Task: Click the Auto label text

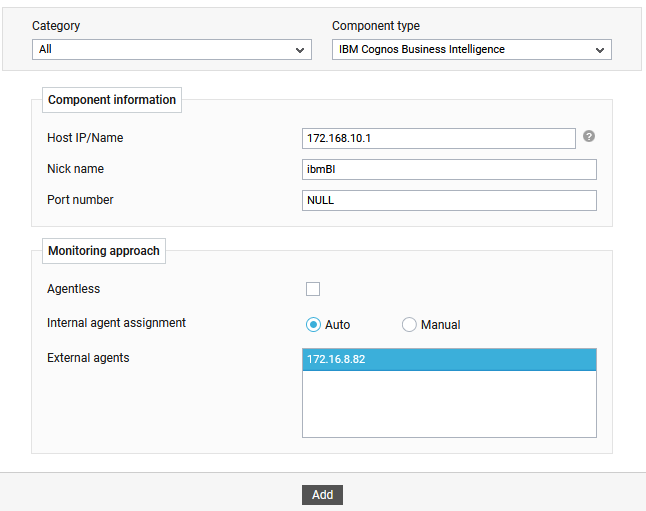Action: coord(337,325)
